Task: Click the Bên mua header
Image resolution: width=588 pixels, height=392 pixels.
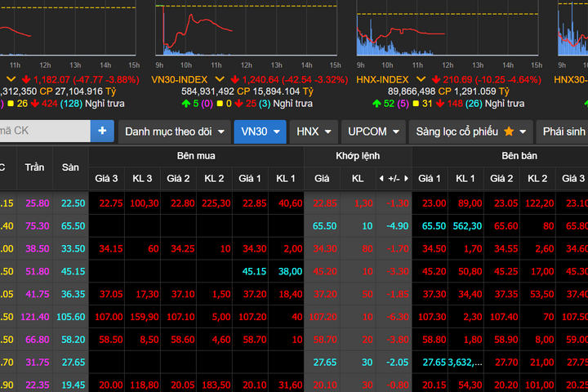Action: pyautogui.click(x=196, y=156)
